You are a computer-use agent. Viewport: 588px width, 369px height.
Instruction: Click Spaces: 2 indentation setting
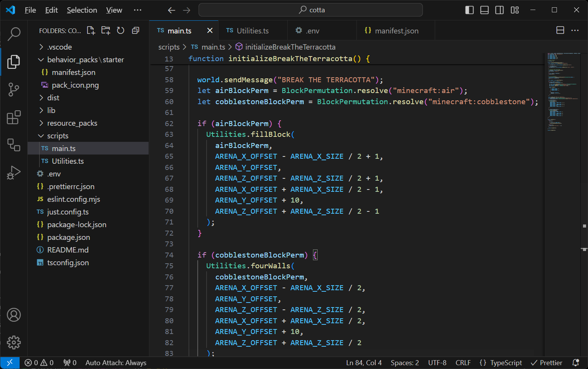tap(404, 362)
